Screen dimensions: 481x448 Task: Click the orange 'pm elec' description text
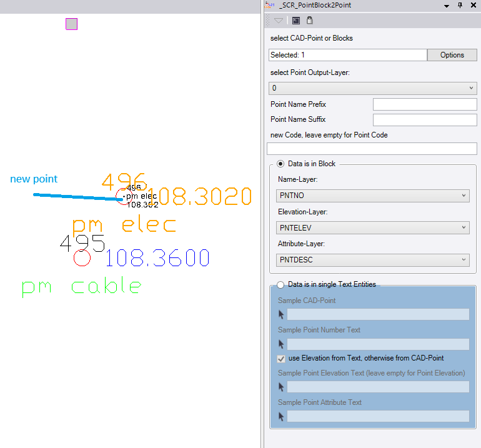point(124,225)
